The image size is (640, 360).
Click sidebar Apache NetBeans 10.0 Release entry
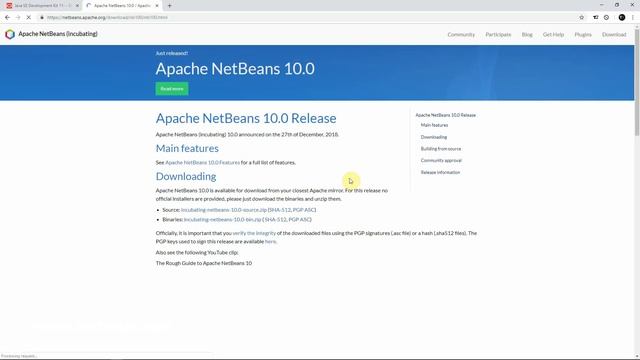pyautogui.click(x=445, y=115)
